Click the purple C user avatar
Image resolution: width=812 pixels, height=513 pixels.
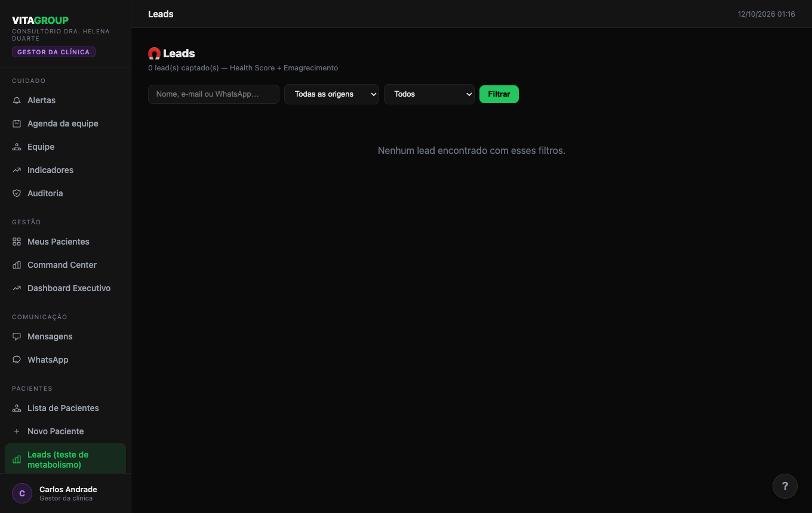tap(22, 493)
